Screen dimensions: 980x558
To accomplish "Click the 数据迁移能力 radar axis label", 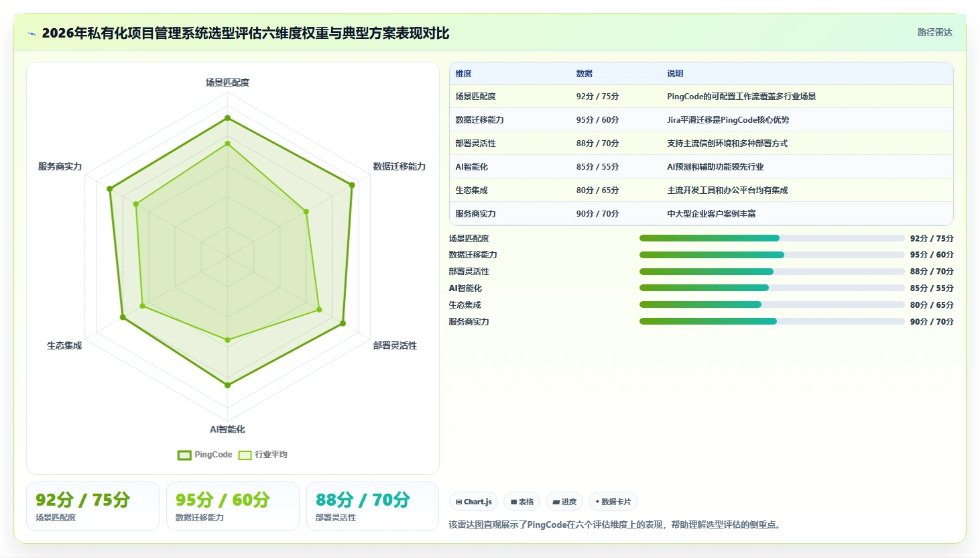I will pyautogui.click(x=400, y=166).
